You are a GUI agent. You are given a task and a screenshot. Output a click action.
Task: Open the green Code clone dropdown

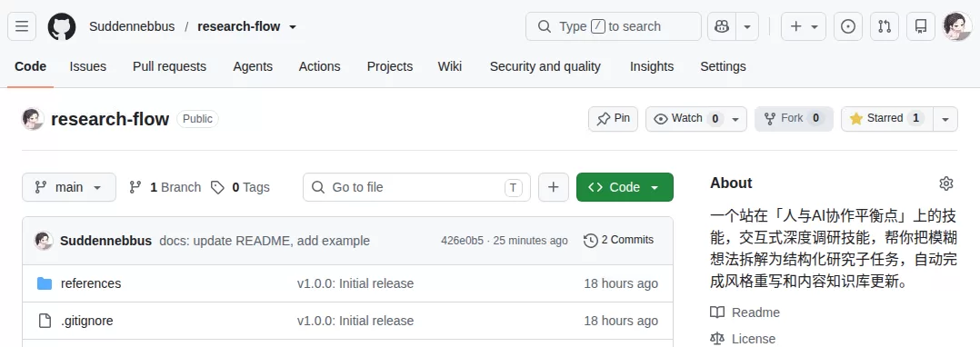(x=625, y=187)
